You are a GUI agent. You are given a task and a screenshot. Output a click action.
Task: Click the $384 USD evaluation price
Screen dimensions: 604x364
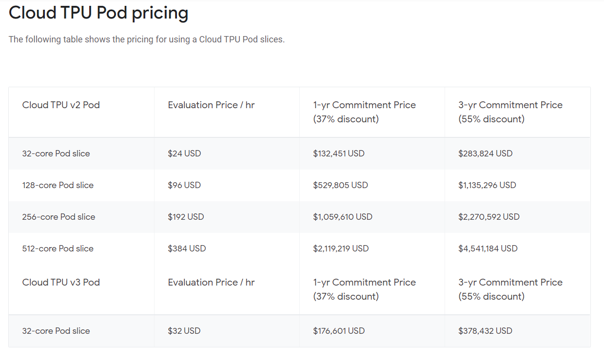pyautogui.click(x=187, y=249)
